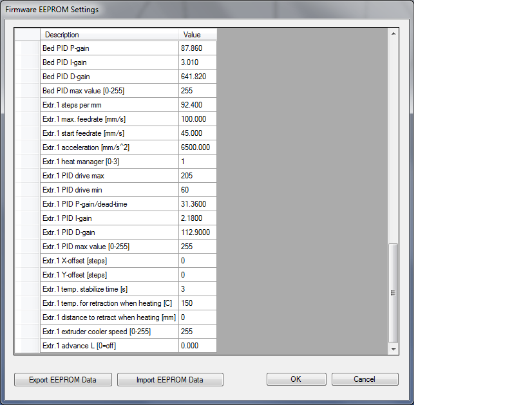This screenshot has width=532, height=405.
Task: Edit Extr.1 heat manager value
Action: pyautogui.click(x=197, y=162)
